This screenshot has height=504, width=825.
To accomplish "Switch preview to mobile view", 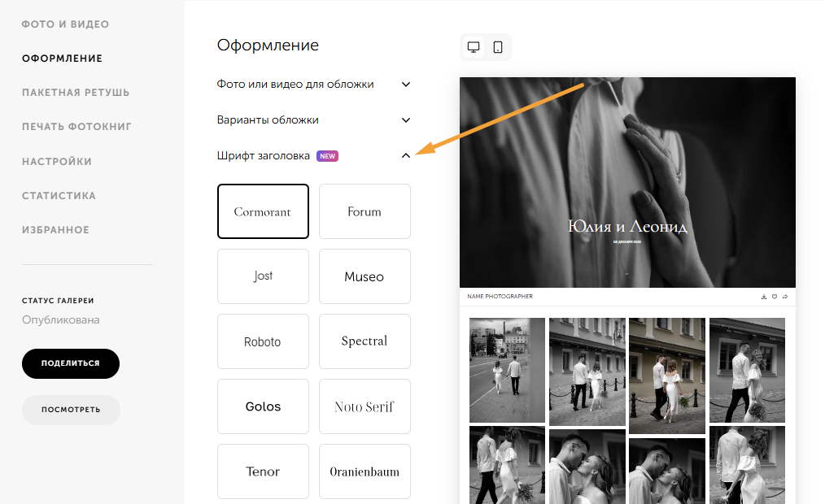I will [498, 47].
